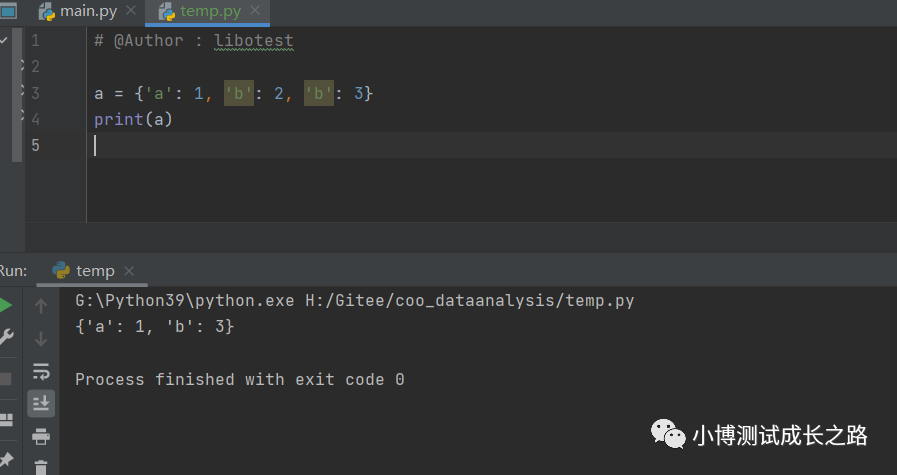
Task: Restore the run panel layout
Action: (6, 420)
